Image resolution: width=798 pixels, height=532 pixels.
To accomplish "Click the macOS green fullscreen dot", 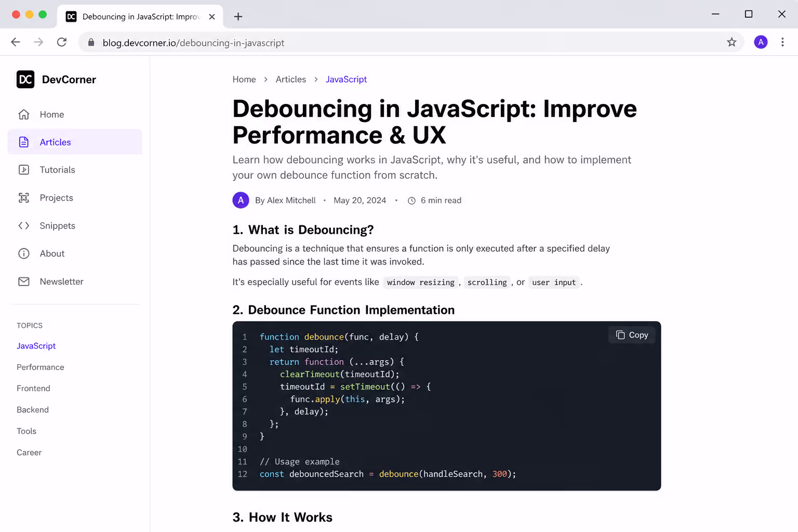I will (x=43, y=15).
